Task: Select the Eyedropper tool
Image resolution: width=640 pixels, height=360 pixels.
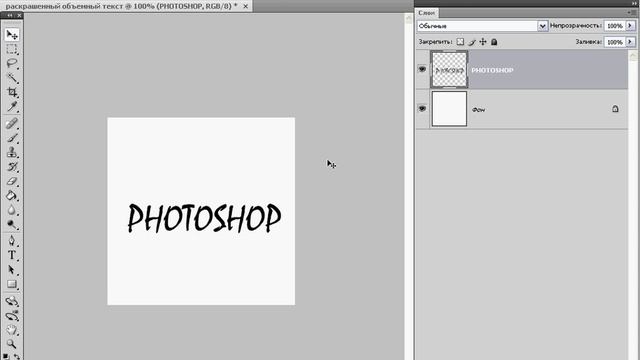Action: click(x=12, y=107)
